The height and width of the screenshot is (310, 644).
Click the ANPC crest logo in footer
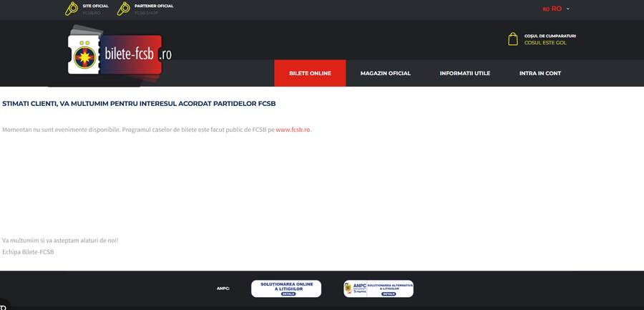click(x=350, y=288)
